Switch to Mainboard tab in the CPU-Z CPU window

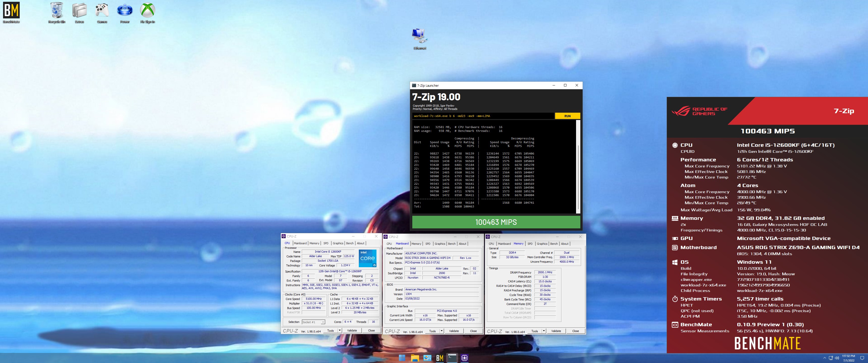coord(300,243)
